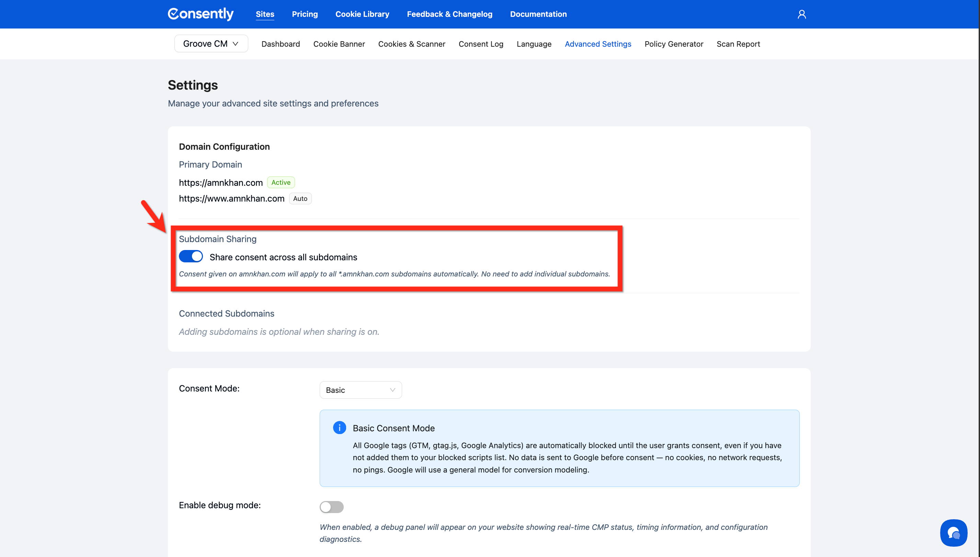
Task: Open the user account profile icon
Action: click(x=801, y=14)
